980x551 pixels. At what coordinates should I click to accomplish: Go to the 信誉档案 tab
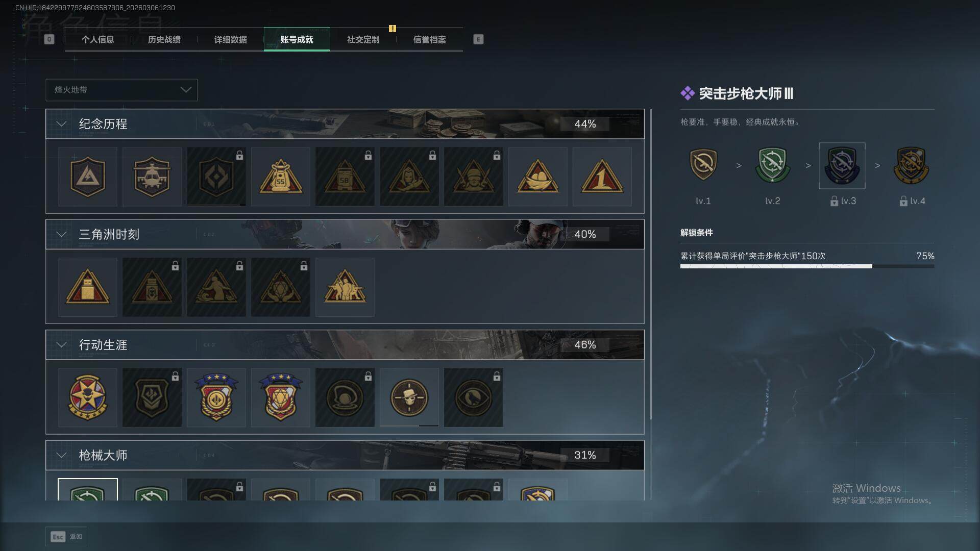click(429, 39)
